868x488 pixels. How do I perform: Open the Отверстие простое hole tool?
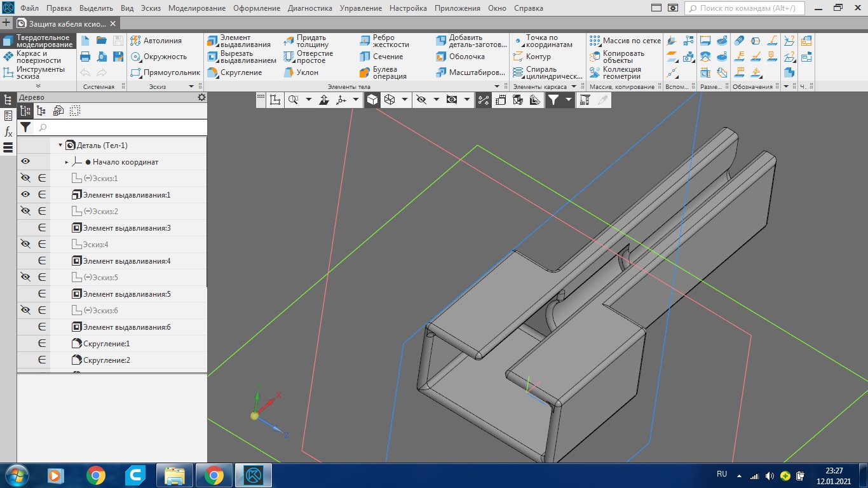pyautogui.click(x=308, y=57)
